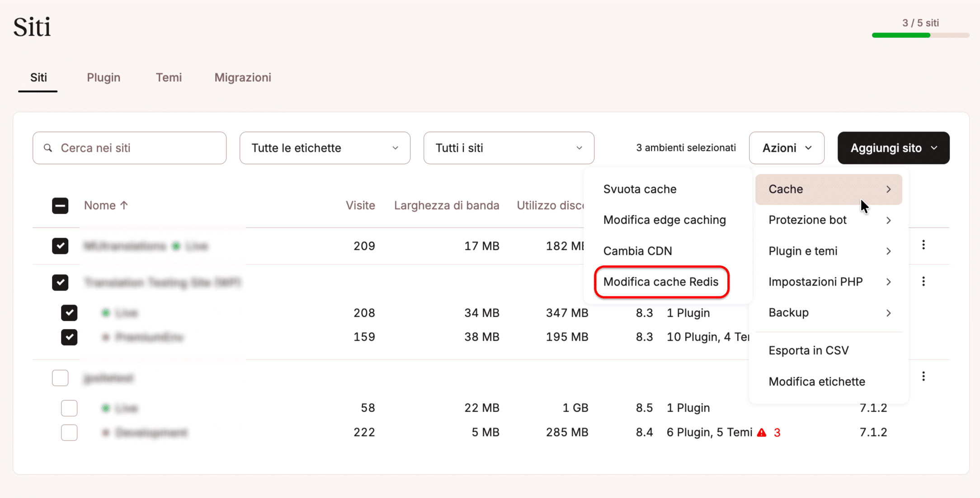Click the 3 / 5 siti usage bar
980x498 pixels.
click(920, 35)
